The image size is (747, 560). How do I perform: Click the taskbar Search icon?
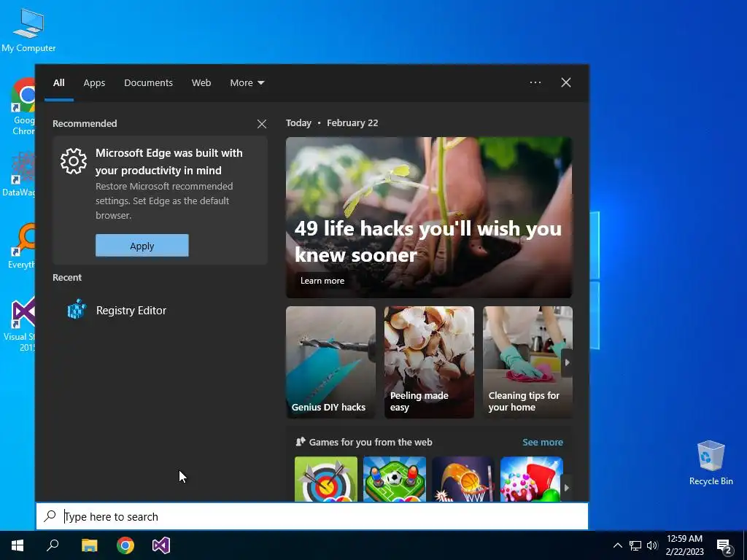click(53, 545)
